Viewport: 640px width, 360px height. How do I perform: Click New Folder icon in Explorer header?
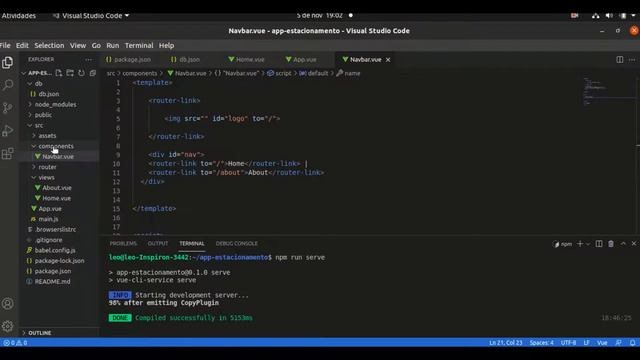[70, 73]
